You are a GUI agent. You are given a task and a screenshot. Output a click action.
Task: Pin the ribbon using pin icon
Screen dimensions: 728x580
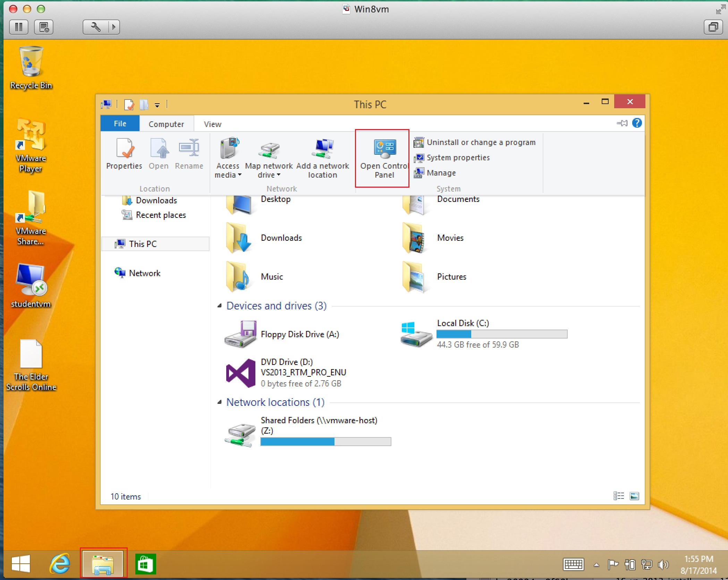click(622, 123)
